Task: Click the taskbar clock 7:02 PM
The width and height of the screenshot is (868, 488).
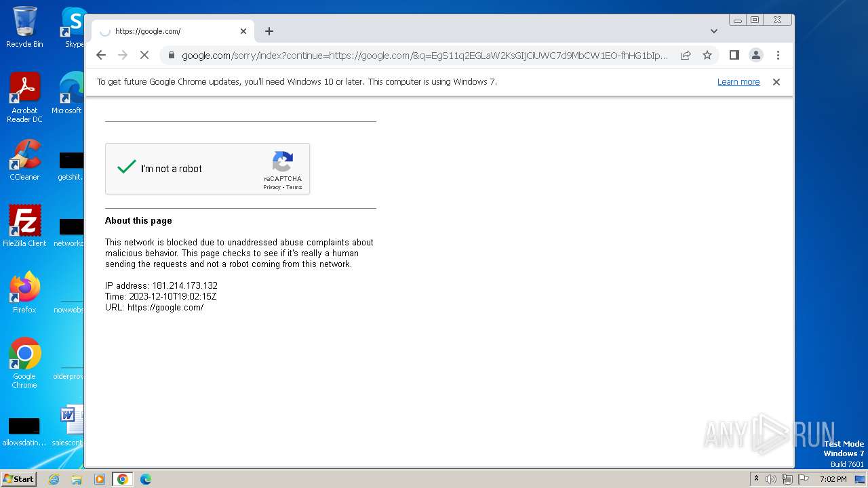Action: (x=833, y=479)
